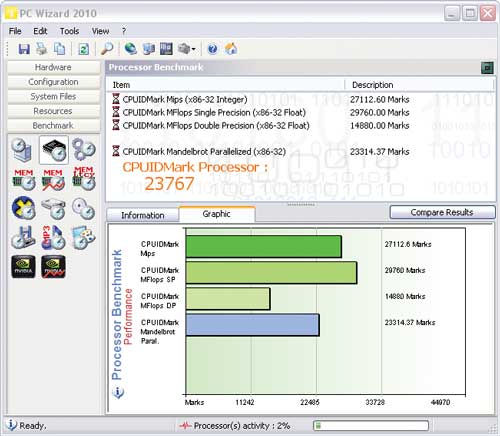Click the blue info icon beside the chart

coord(118,392)
